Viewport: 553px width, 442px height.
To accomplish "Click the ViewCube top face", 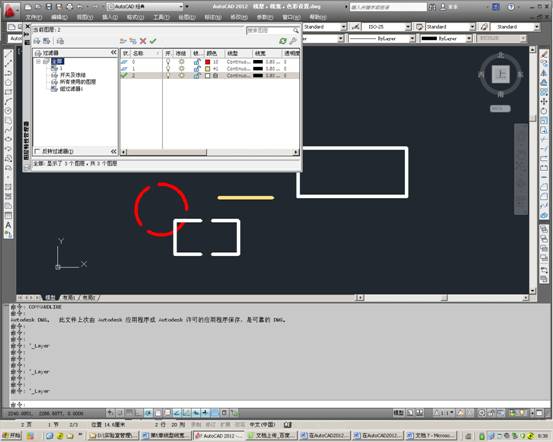I will (x=500, y=74).
